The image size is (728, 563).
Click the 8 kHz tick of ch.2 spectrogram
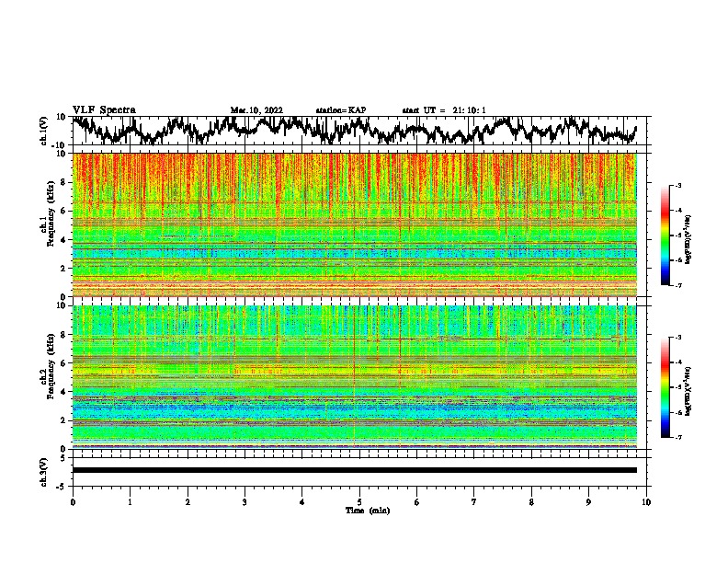[x=64, y=335]
